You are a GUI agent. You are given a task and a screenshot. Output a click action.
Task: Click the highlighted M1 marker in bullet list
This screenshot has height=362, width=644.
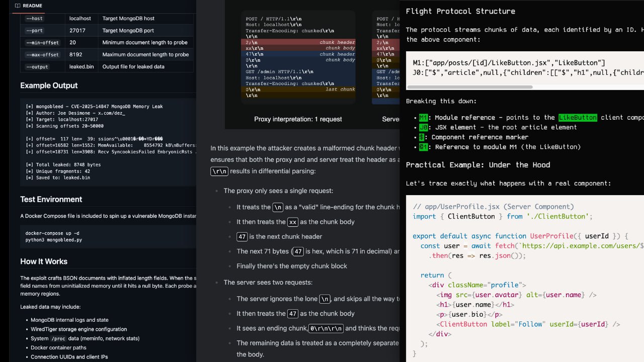tap(423, 118)
